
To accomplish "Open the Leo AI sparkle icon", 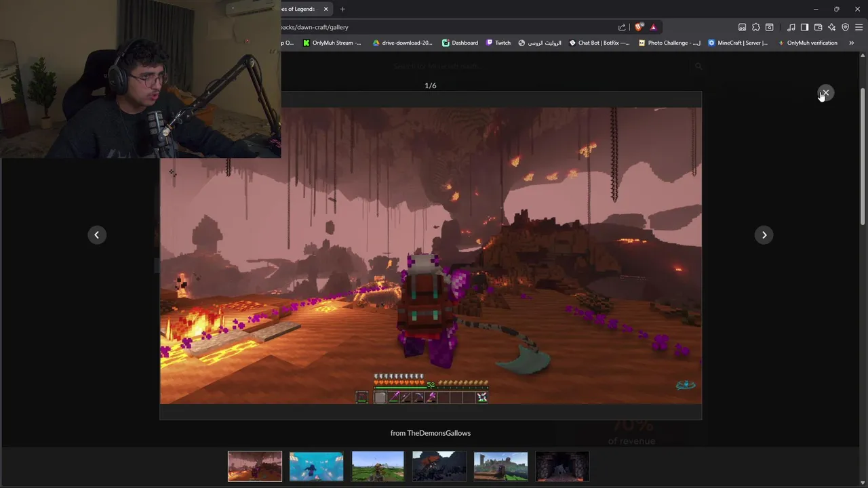I will click(831, 27).
